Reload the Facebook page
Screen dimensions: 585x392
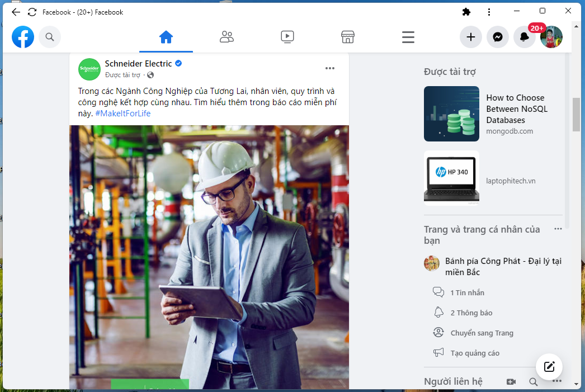(32, 12)
